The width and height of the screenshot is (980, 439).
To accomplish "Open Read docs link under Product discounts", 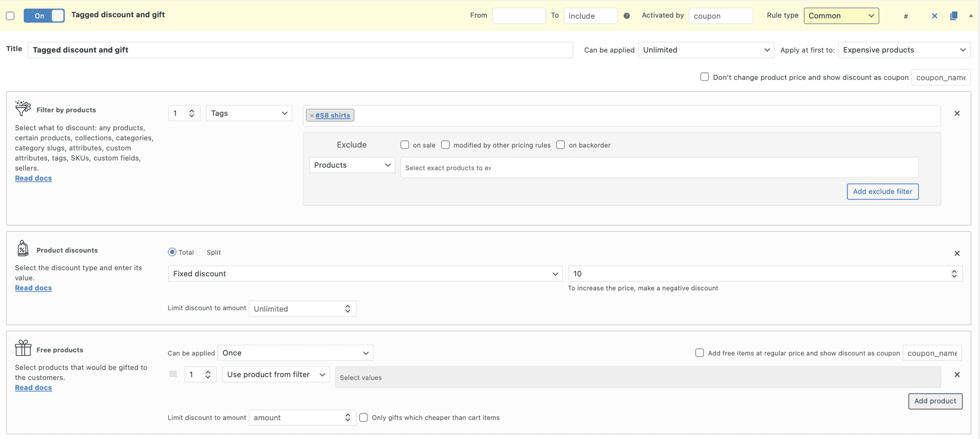I will (x=33, y=288).
